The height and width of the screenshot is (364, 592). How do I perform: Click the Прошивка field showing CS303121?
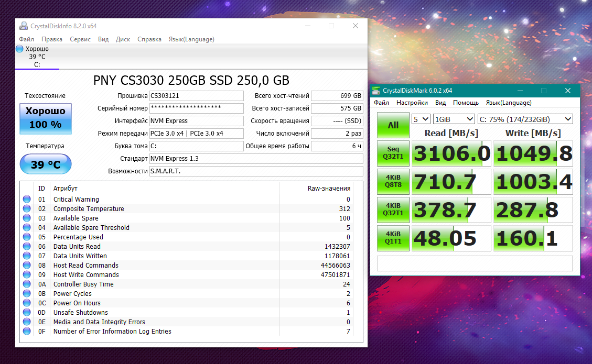coord(196,96)
